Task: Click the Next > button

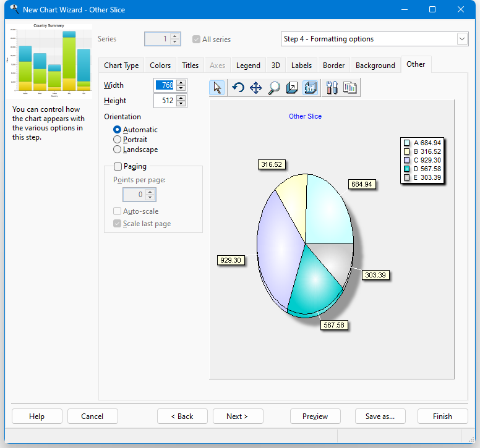Action: coord(238,416)
